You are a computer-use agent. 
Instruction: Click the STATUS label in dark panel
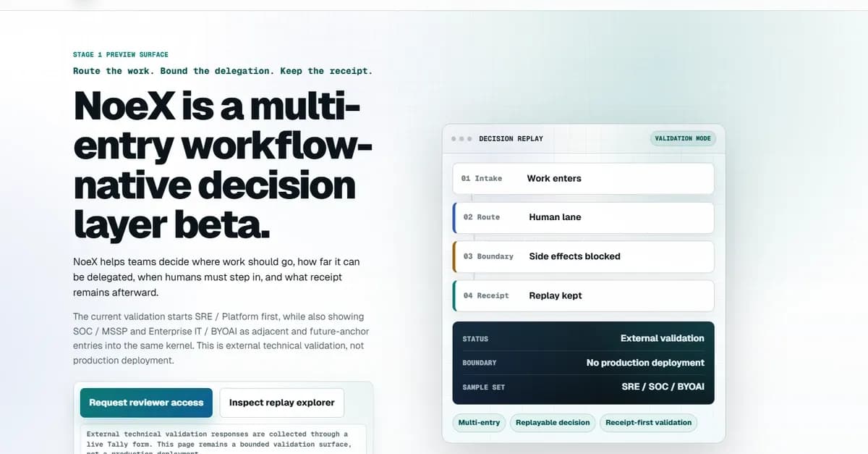point(475,339)
